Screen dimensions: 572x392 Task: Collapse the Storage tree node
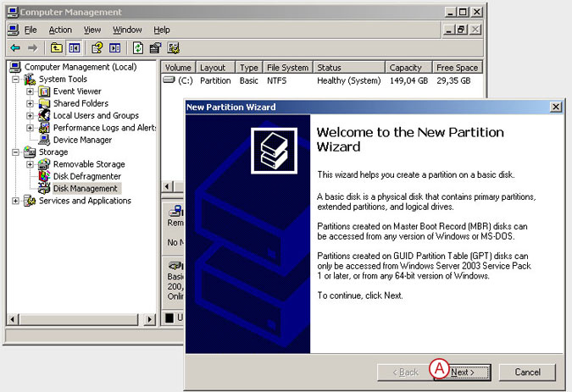(15, 152)
